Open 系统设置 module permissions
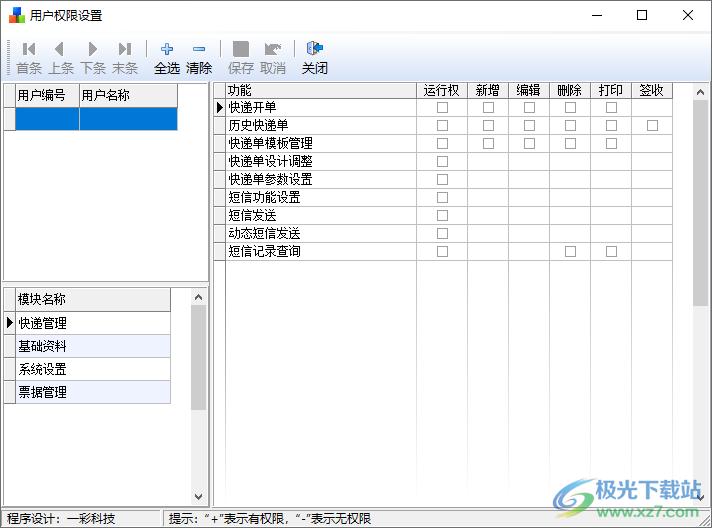Screen dimensions: 712x528 (92, 369)
